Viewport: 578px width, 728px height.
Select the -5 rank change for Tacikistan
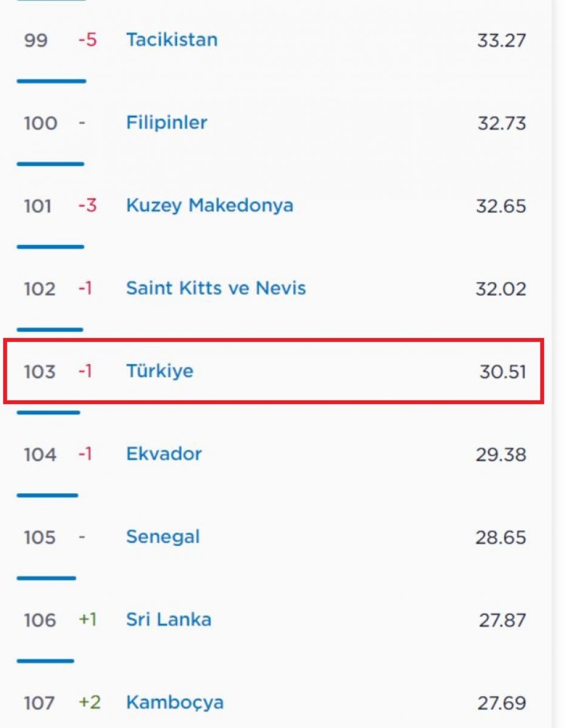tap(87, 40)
